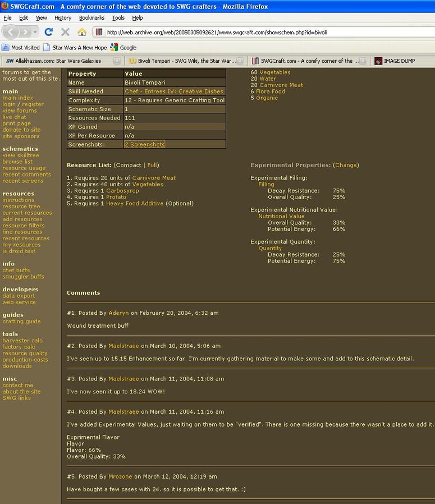Click the Stop loading X icon
The width and height of the screenshot is (435, 504).
[65, 32]
